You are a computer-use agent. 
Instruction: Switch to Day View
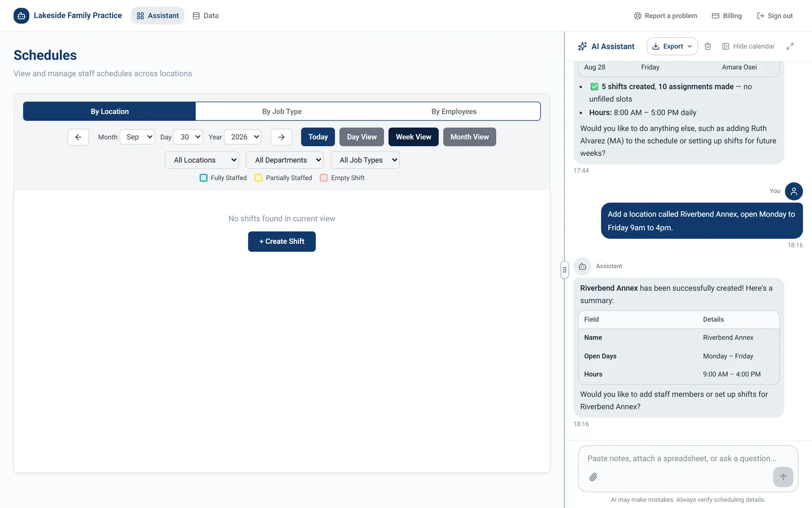point(362,137)
